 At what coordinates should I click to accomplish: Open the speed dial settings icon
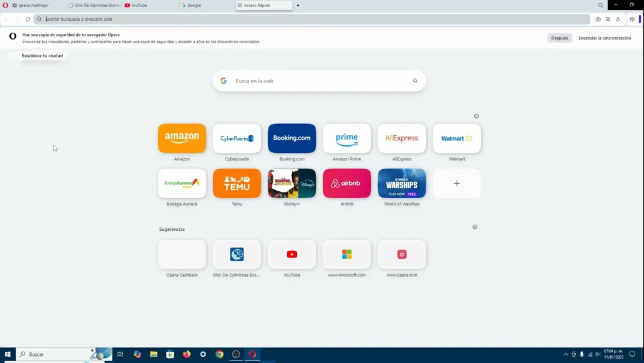477,116
